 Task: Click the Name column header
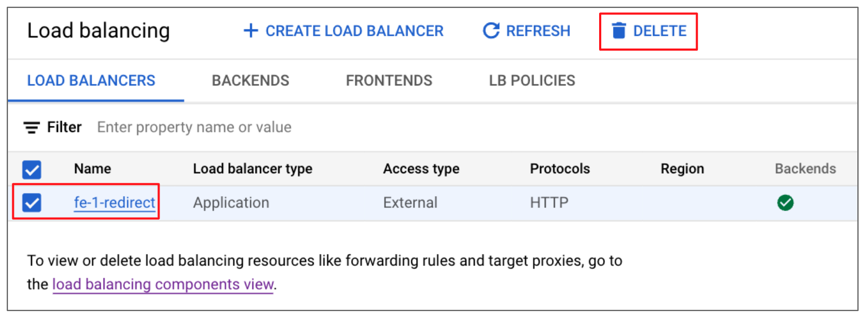(x=92, y=169)
